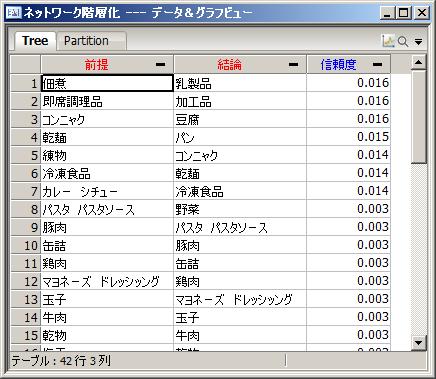Select the 玉子 cell in row 14

pyautogui.click(x=240, y=317)
